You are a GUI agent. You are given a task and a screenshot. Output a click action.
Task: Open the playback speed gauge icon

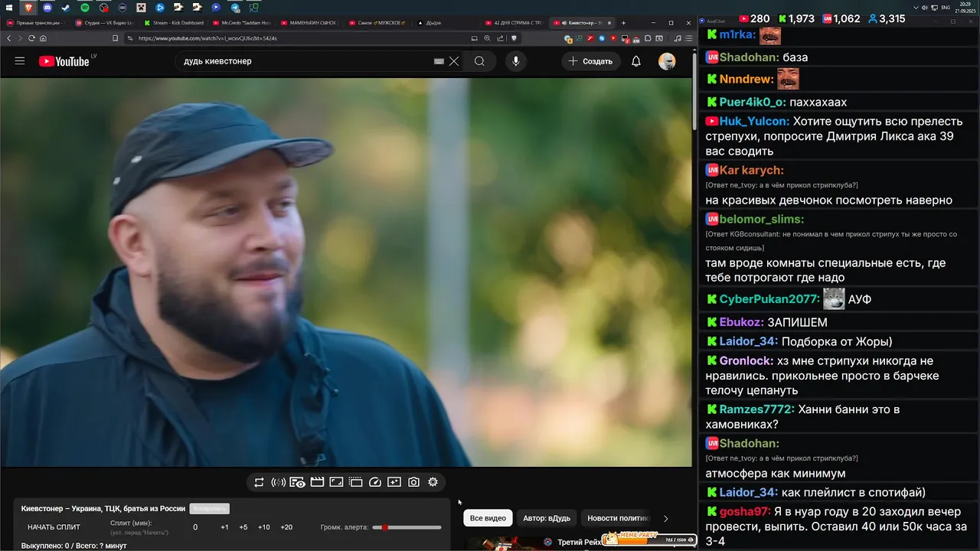click(375, 482)
